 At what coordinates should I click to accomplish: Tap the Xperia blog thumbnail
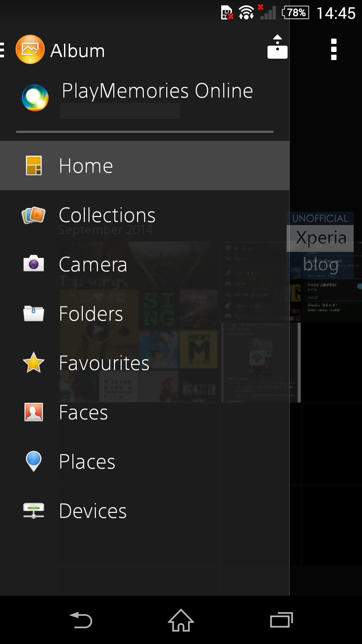pos(320,245)
